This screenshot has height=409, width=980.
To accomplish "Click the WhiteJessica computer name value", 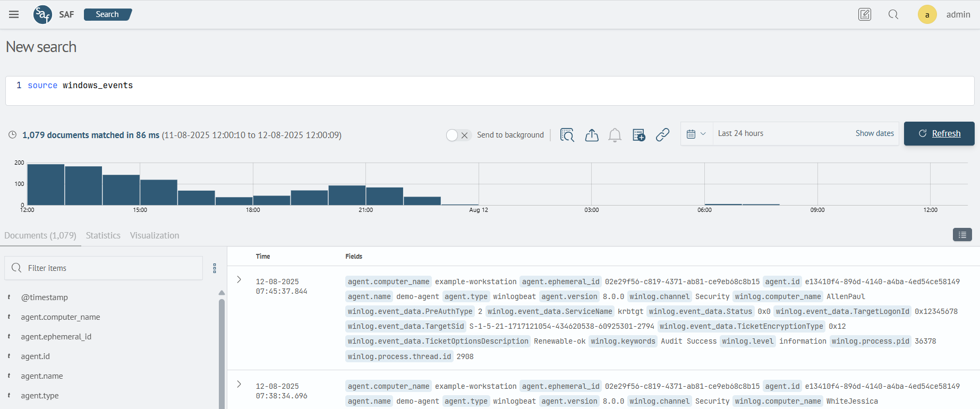I will pos(852,401).
